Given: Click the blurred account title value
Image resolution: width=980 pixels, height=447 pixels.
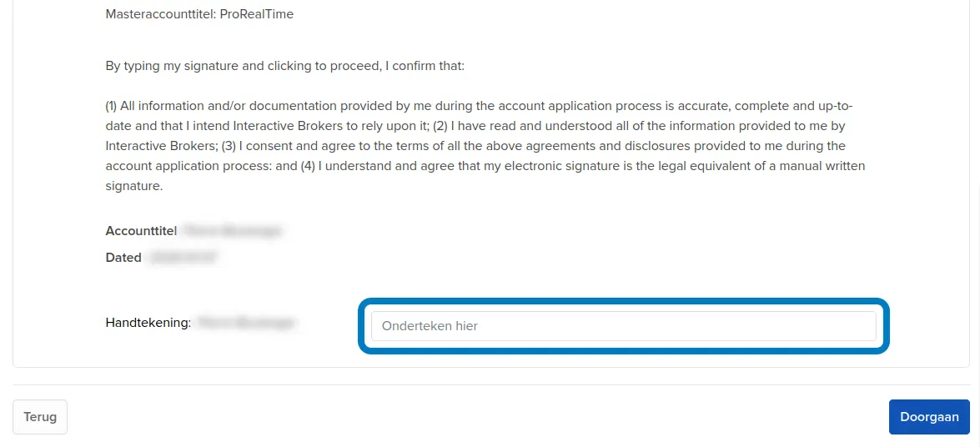Looking at the screenshot, I should (233, 231).
